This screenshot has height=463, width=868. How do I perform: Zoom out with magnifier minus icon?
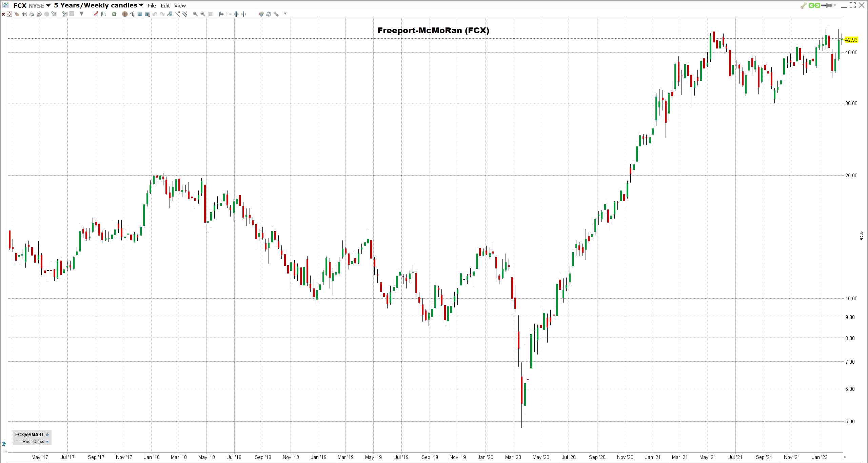point(203,14)
